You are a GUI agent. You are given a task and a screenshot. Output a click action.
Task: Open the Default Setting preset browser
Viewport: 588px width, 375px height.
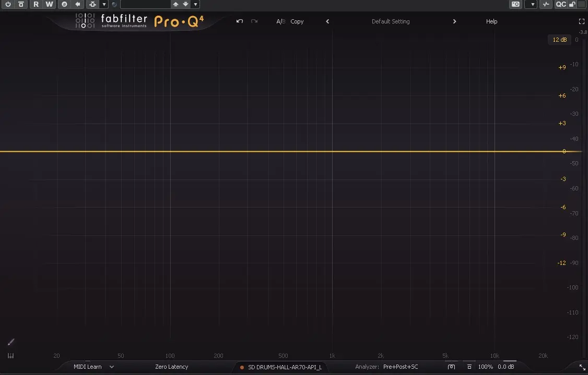coord(391,21)
